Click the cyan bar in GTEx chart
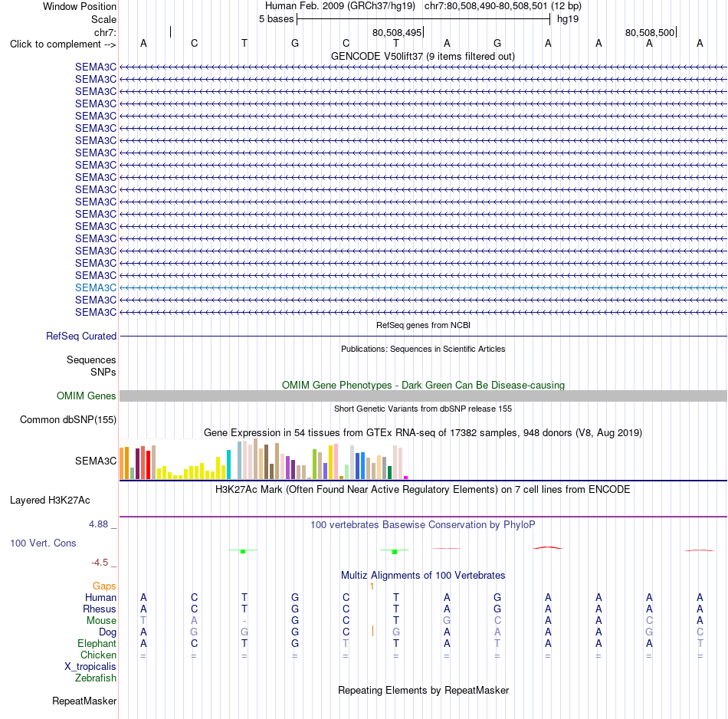This screenshot has width=728, height=719. point(228,465)
